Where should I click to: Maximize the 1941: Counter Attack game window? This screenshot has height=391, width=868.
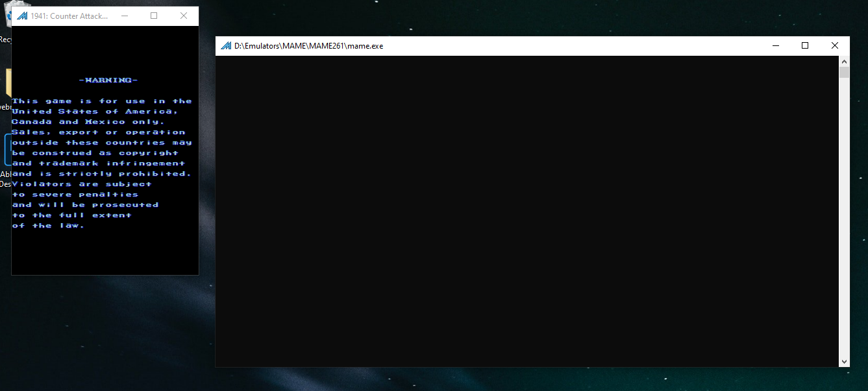tap(154, 16)
